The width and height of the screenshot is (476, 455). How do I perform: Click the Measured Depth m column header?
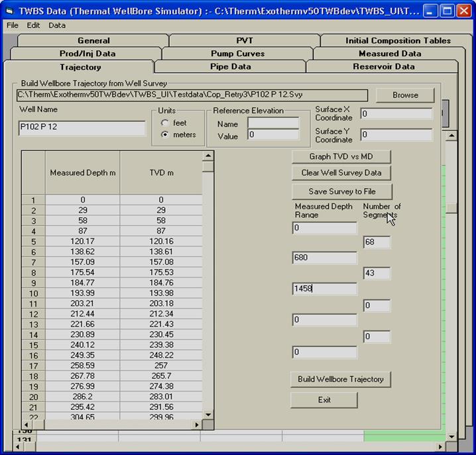(83, 173)
